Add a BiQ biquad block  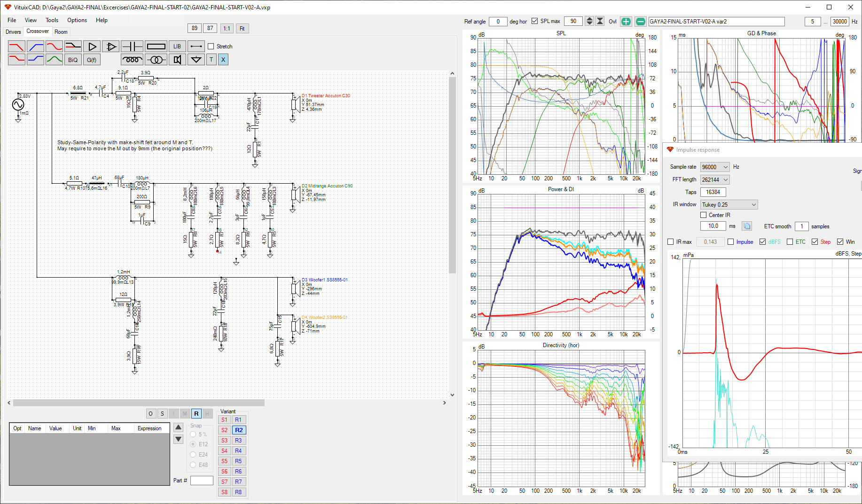click(73, 60)
